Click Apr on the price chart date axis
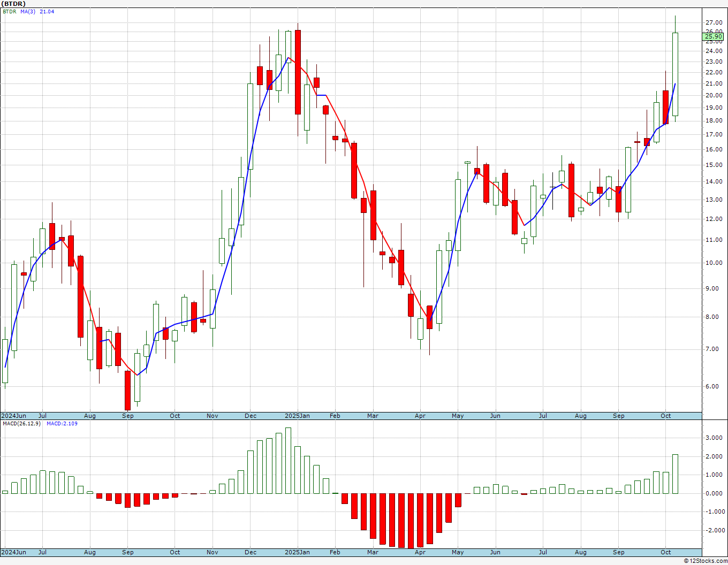Image resolution: width=728 pixels, height=565 pixels. click(x=420, y=416)
